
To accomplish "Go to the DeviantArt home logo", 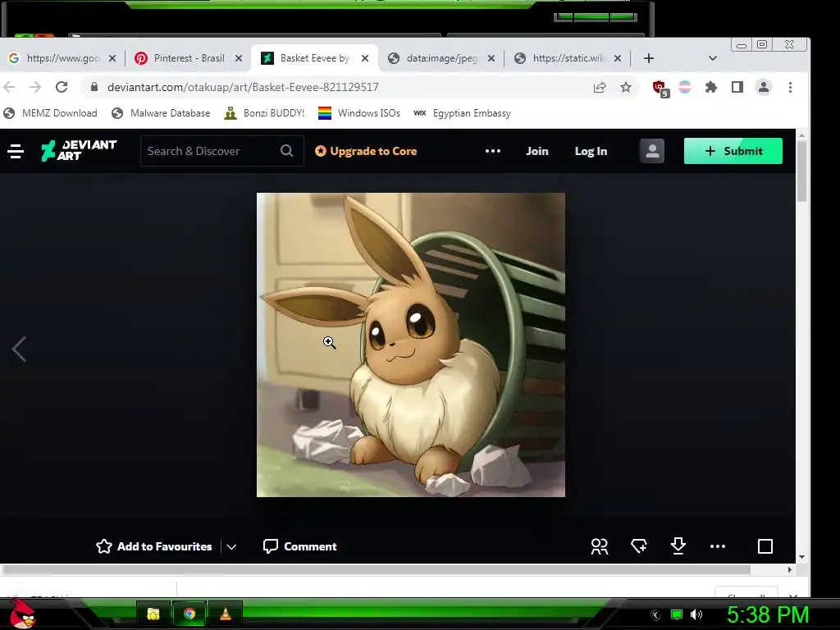I will coord(79,151).
